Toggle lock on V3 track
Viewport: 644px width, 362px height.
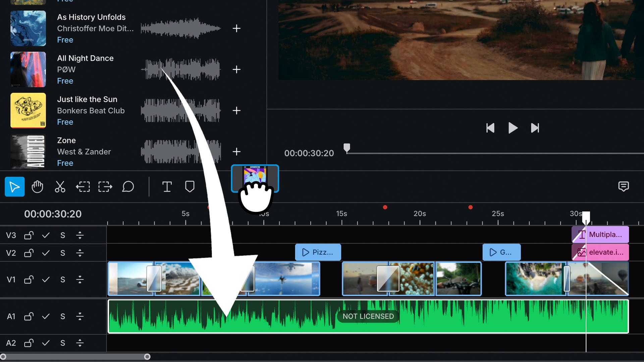pyautogui.click(x=29, y=235)
